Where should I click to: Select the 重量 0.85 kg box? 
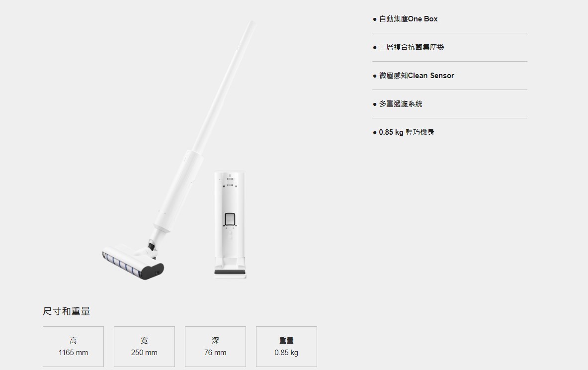(286, 346)
